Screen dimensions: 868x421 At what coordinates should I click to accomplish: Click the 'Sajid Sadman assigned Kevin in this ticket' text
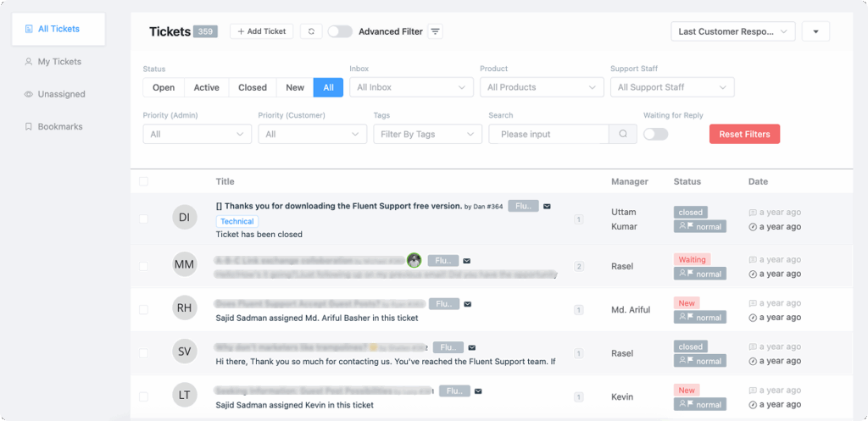pyautogui.click(x=294, y=405)
